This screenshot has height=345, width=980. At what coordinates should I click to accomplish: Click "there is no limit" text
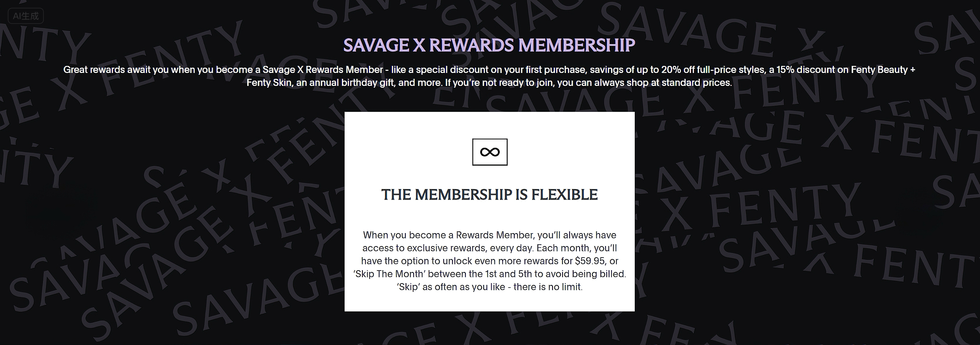coord(548,287)
